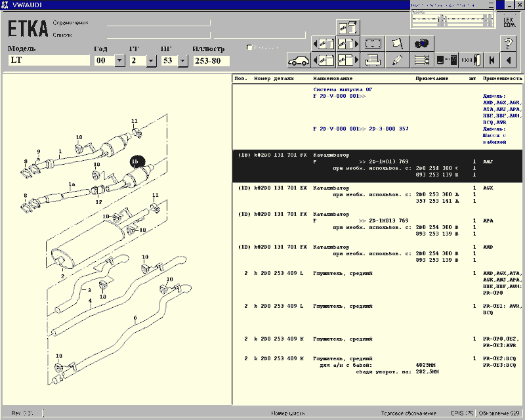Click callout 4 on the pipe drawing
This screenshot has height=420, width=525.
coord(90,301)
